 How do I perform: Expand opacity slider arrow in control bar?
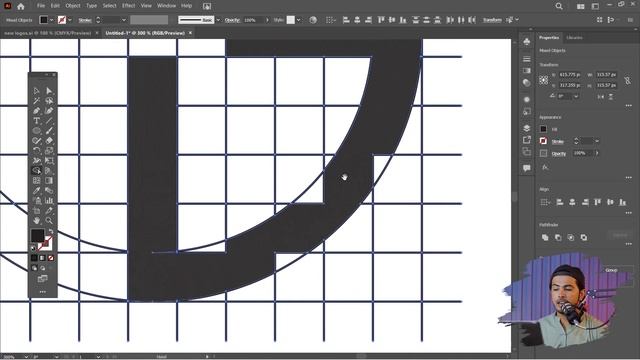267,20
